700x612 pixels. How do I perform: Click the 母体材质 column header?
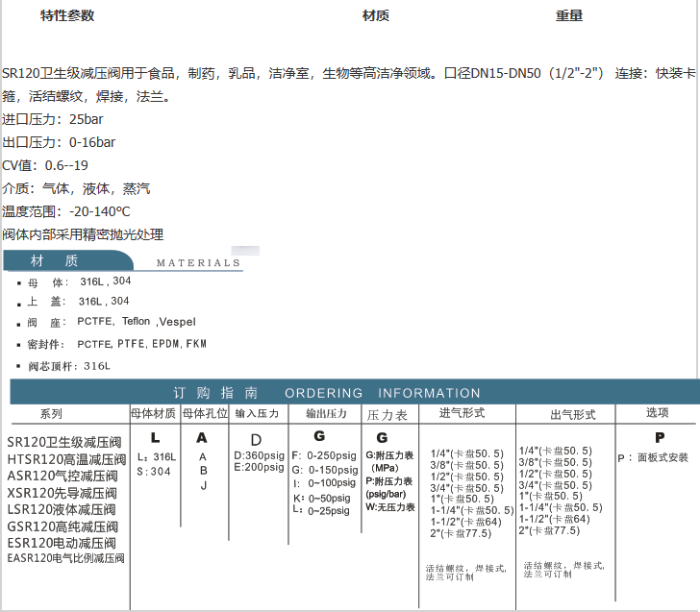(153, 413)
